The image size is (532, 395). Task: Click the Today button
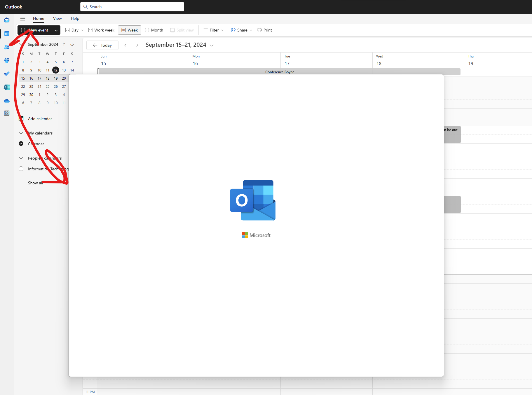[102, 45]
